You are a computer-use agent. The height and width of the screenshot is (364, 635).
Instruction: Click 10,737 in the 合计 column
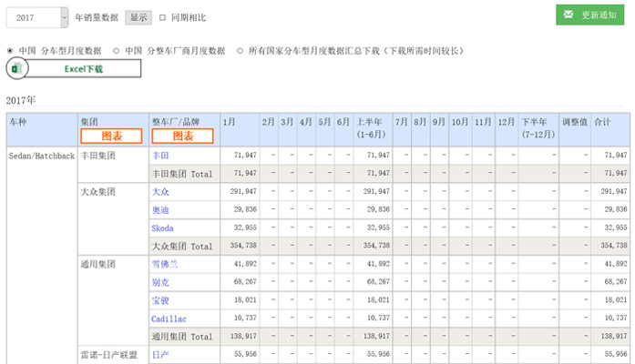(x=616, y=318)
